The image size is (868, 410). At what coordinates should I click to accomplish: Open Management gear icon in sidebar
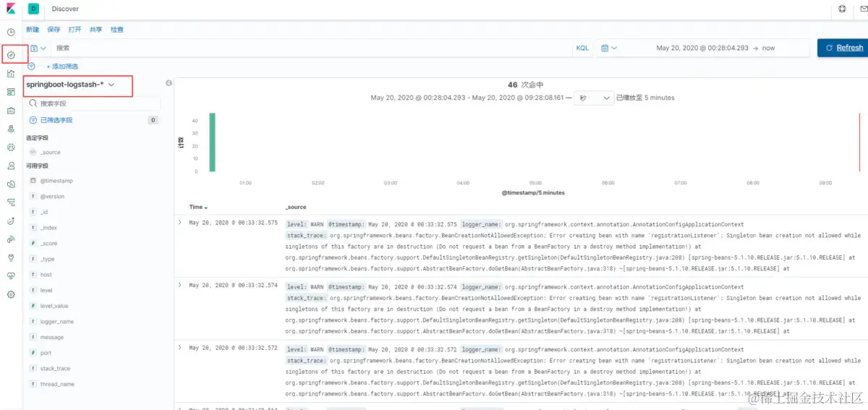point(11,294)
